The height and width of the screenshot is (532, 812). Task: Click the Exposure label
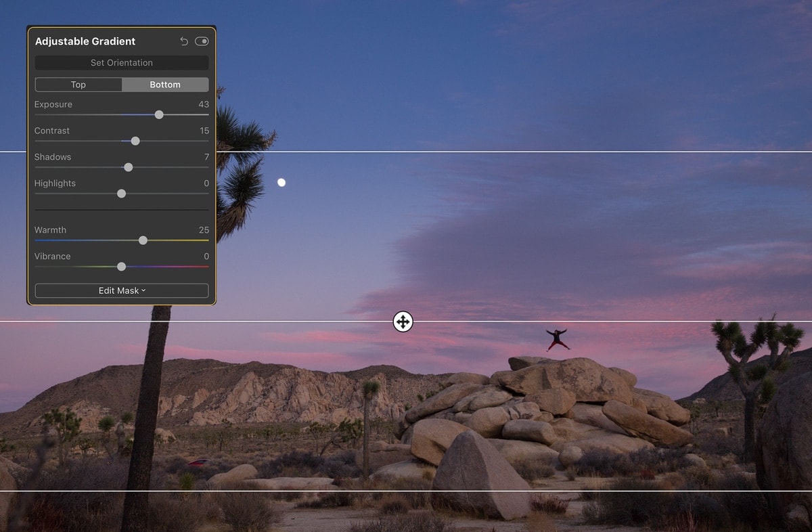[53, 104]
